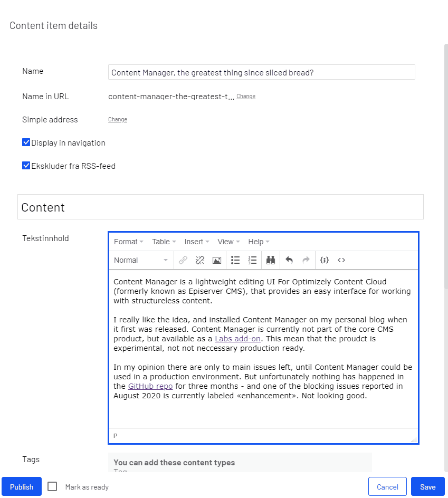
Task: Click Change next to Name in URL
Action: (x=246, y=96)
